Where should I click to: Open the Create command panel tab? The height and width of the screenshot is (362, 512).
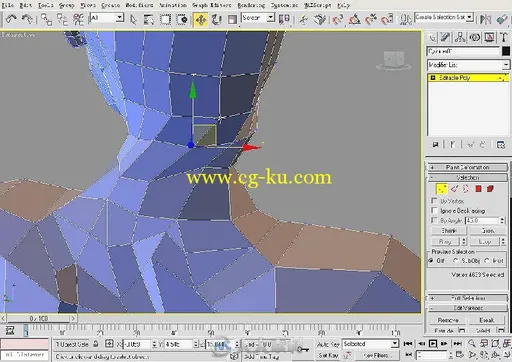tap(432, 37)
